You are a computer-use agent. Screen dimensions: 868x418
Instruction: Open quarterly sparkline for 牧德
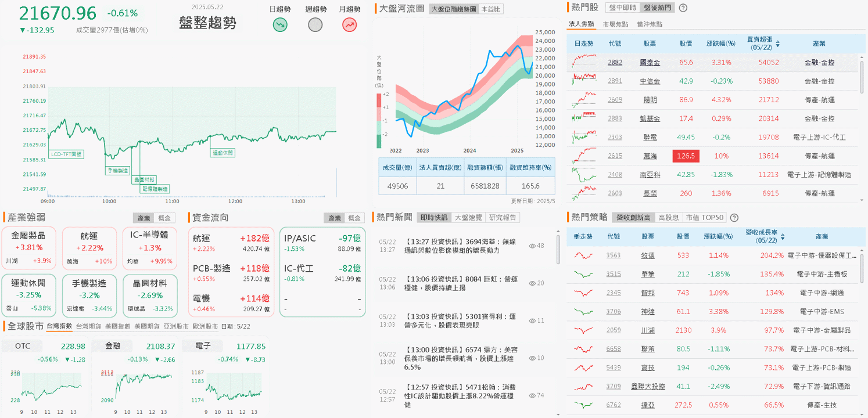pos(584,255)
